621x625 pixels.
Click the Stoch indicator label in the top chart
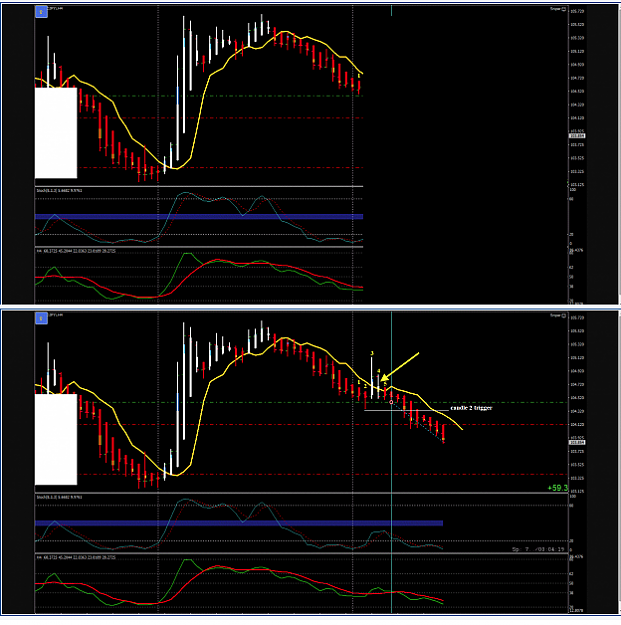[59, 191]
